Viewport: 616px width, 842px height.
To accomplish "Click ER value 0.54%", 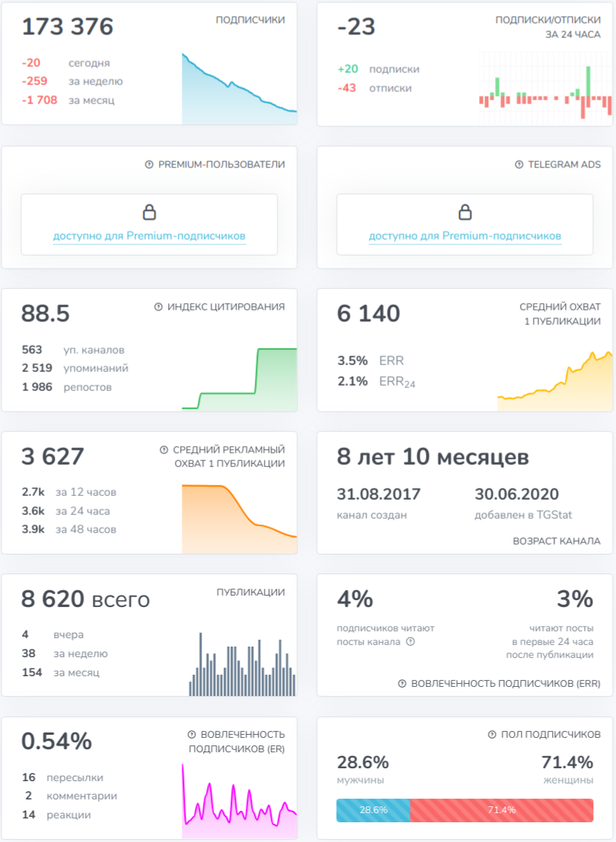I will [x=56, y=742].
